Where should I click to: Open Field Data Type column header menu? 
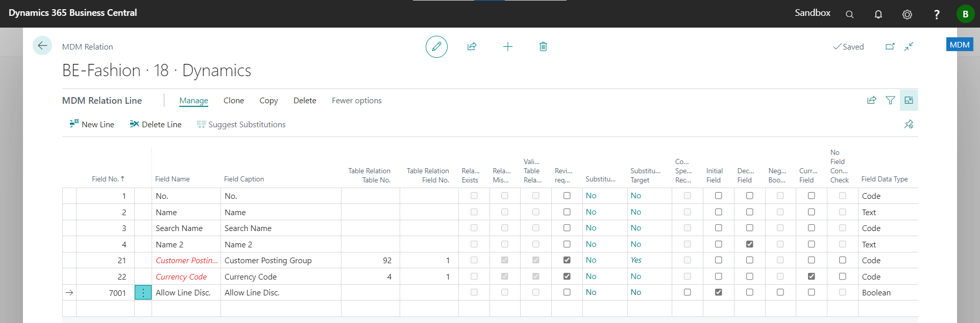click(885, 179)
